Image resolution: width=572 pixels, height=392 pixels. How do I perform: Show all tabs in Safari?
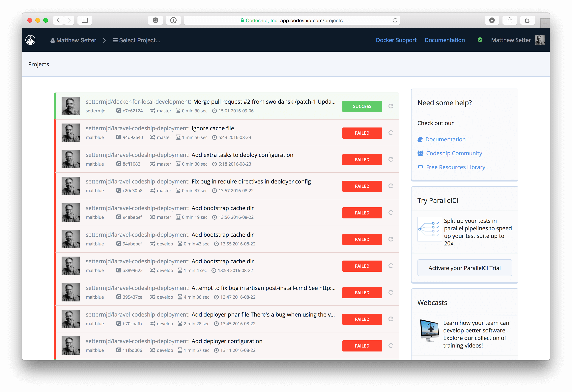pos(528,20)
